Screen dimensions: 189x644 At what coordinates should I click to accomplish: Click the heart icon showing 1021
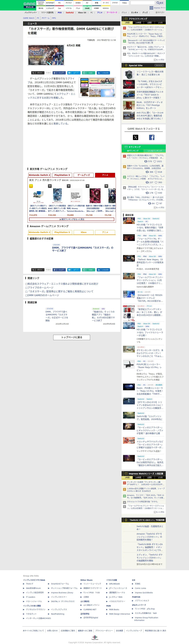(155, 162)
